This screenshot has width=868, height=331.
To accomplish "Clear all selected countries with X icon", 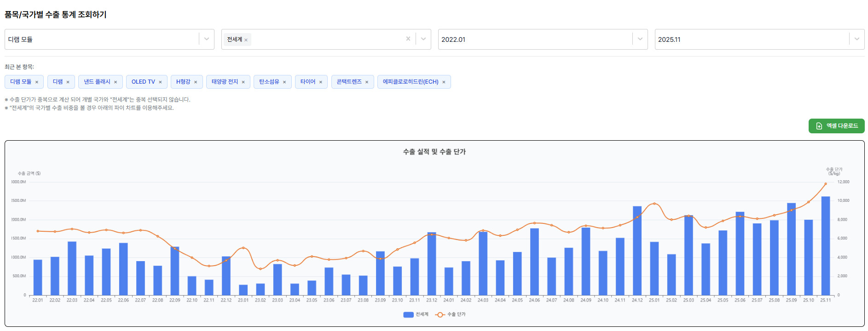I will click(x=408, y=39).
